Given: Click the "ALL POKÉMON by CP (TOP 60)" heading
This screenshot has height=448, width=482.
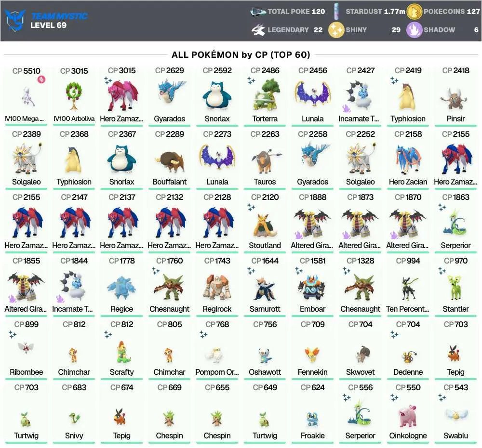Looking at the screenshot, I should coord(241,55).
